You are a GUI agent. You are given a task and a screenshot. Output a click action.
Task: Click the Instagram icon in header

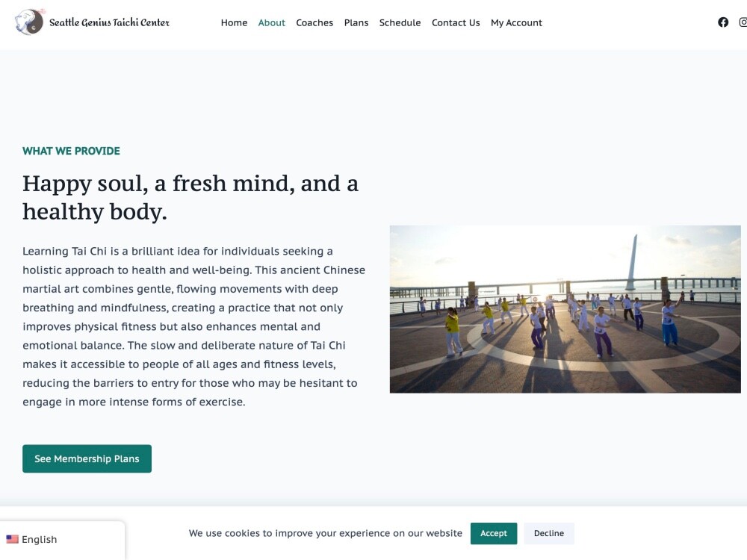(x=743, y=22)
